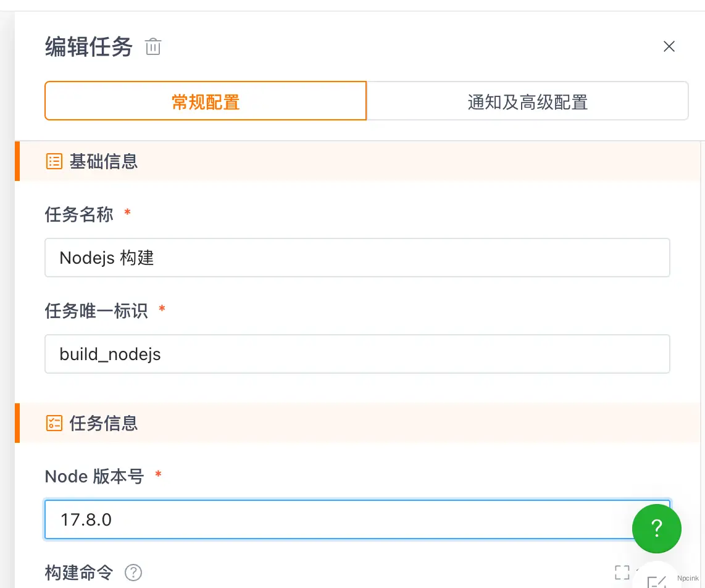
Task: Click the list icon beside 基础信息
Action: click(54, 162)
